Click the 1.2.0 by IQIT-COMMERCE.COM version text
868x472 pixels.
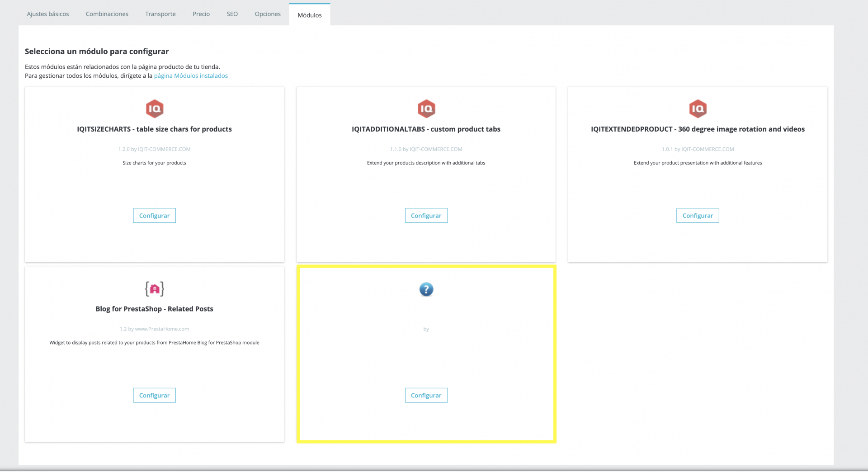click(155, 149)
